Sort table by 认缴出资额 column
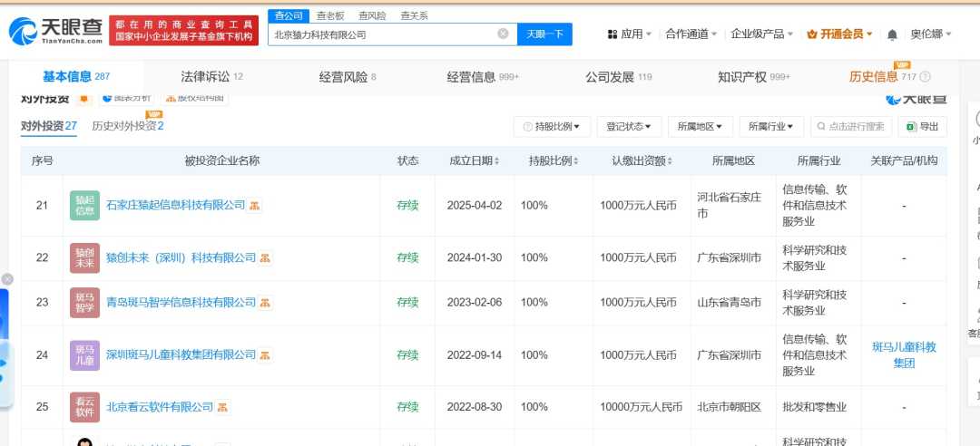 (642, 161)
